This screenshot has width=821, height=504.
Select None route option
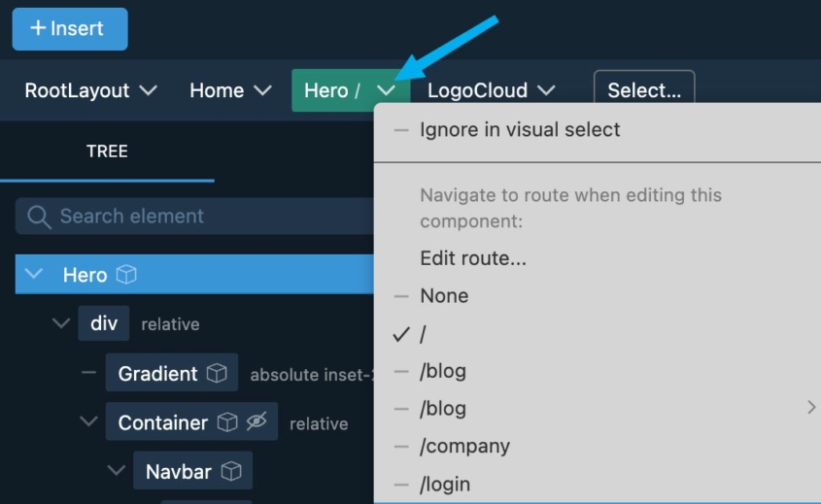click(444, 296)
